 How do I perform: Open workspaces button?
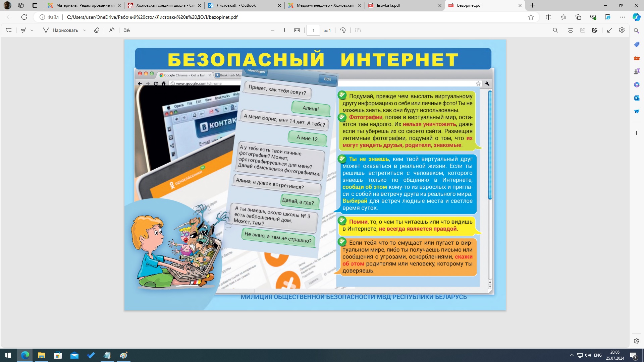tap(21, 5)
